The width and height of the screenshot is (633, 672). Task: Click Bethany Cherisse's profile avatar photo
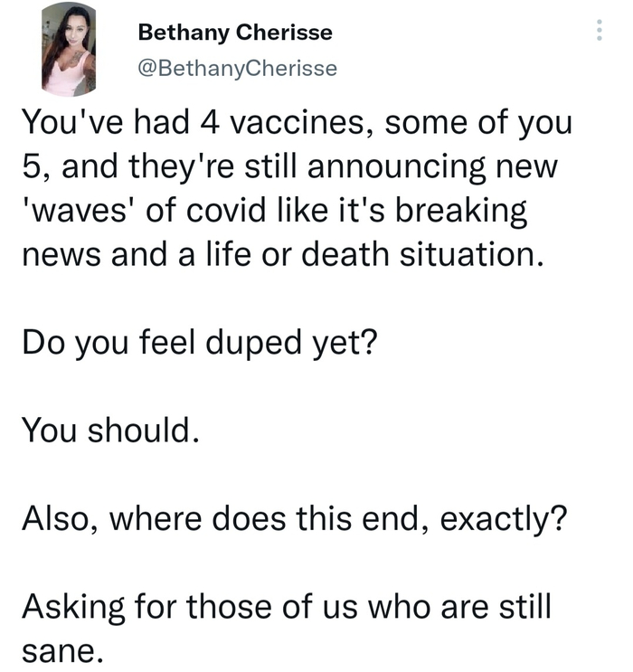coord(68,49)
